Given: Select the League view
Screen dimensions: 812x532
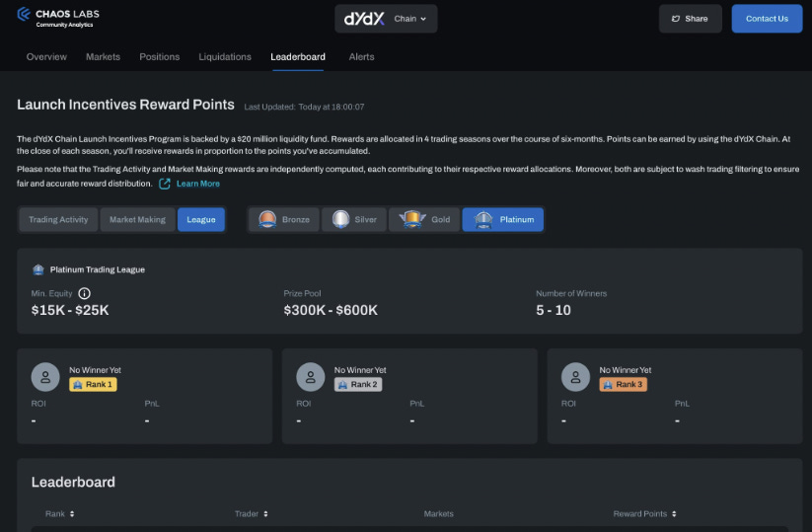Looking at the screenshot, I should coord(201,220).
